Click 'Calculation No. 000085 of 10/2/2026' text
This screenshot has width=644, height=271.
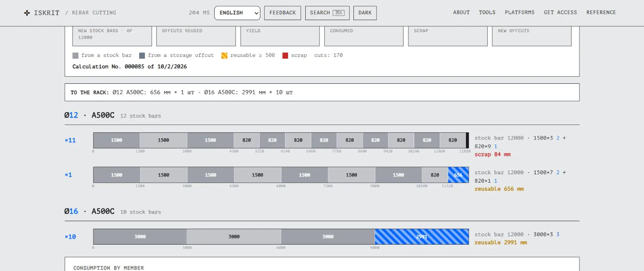click(130, 67)
